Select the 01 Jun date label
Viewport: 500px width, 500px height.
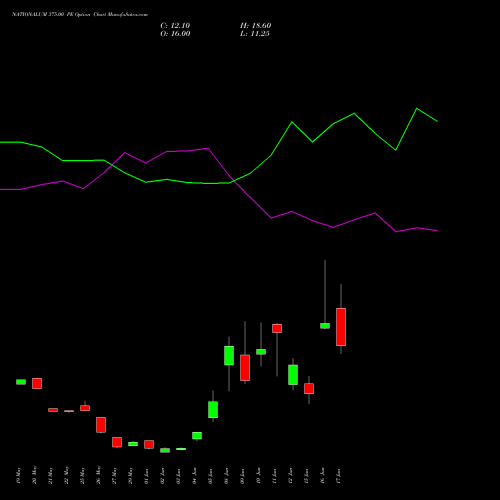pos(146,476)
